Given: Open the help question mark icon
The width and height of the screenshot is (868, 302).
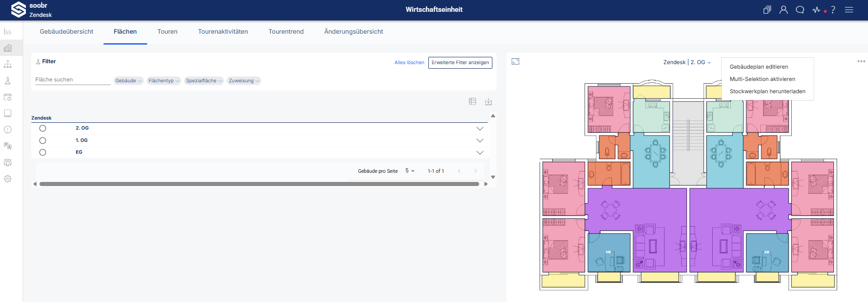Looking at the screenshot, I should (833, 10).
